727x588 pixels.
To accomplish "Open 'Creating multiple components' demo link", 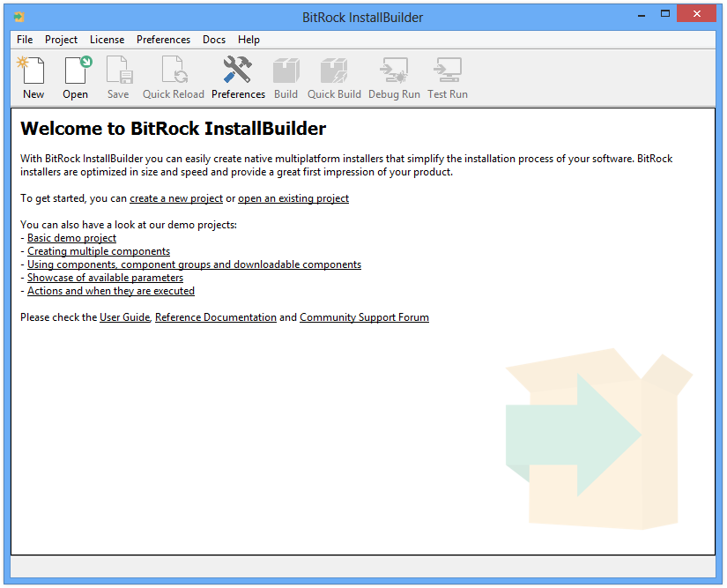I will point(99,251).
